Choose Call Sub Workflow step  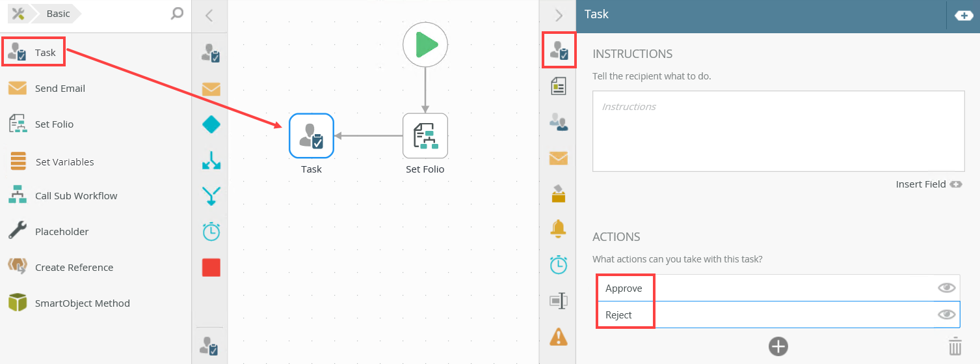(x=62, y=196)
